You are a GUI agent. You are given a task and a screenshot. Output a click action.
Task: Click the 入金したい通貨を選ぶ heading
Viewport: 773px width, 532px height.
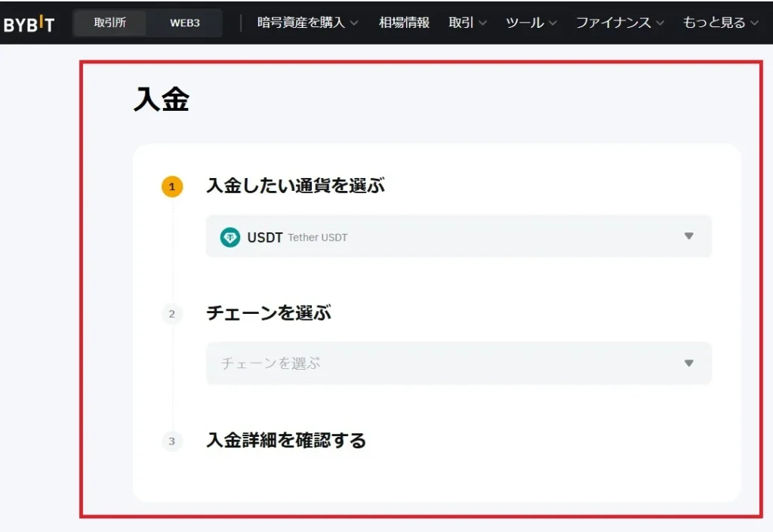pyautogui.click(x=295, y=186)
